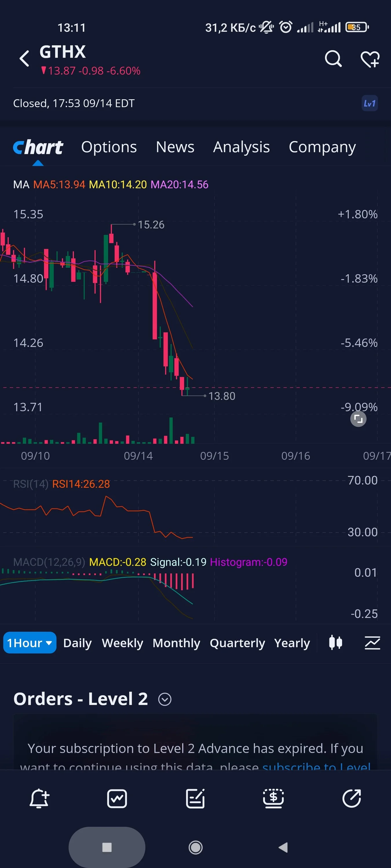Open the note editing bottom icon

(x=195, y=799)
